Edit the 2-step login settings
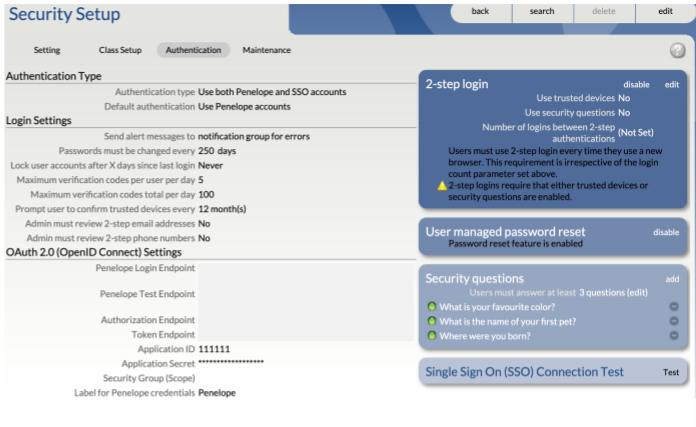Screen dimensions: 696x427 coord(672,84)
